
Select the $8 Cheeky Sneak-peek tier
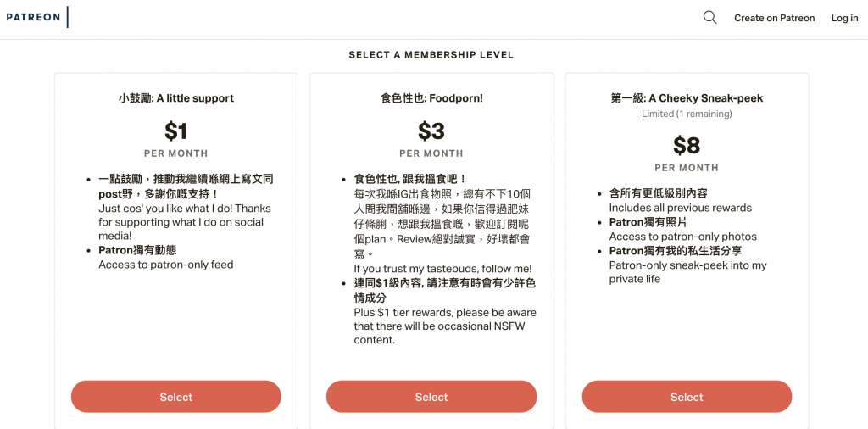pos(687,397)
